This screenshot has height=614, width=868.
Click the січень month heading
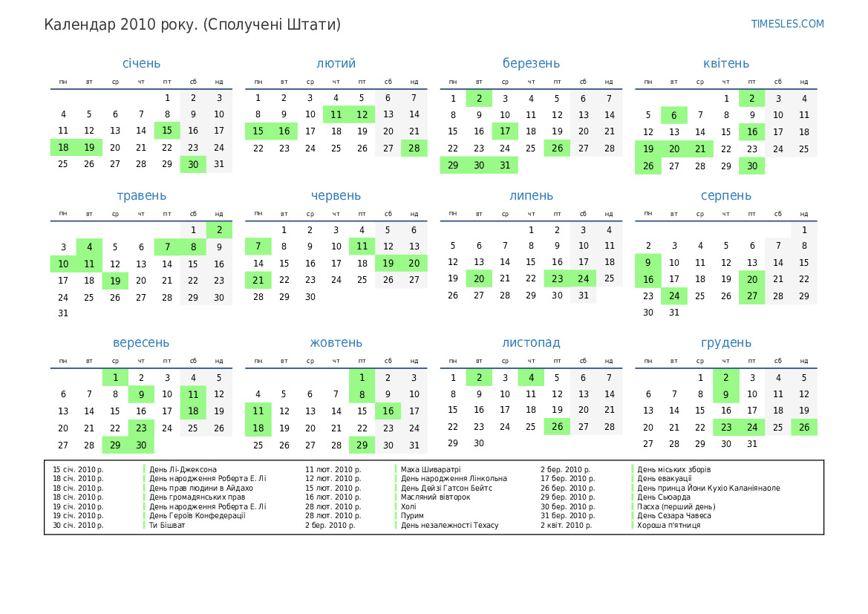[141, 64]
